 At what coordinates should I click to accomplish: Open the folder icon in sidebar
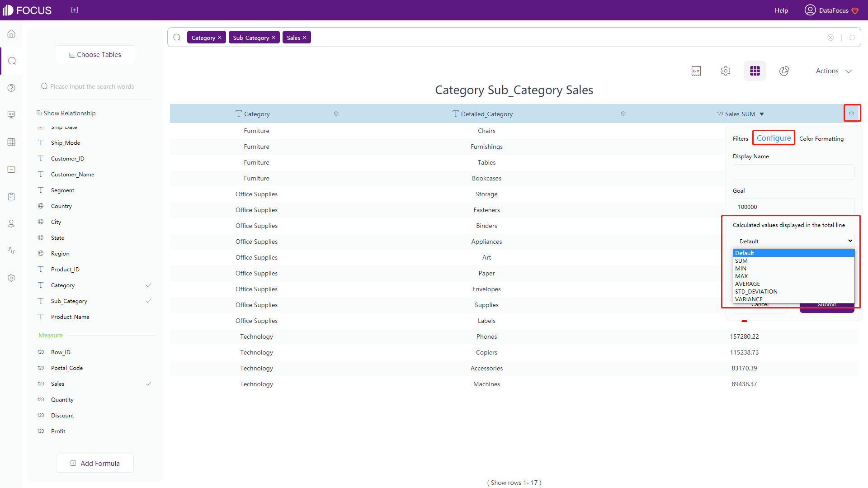point(11,169)
